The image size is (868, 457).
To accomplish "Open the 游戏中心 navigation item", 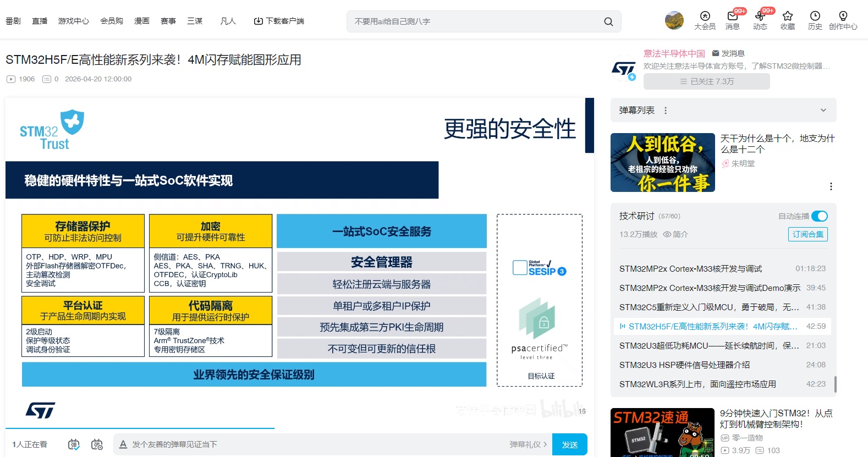I will 74,21.
